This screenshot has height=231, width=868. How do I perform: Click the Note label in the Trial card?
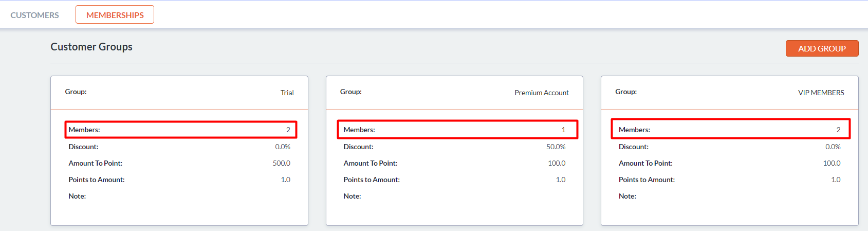[x=77, y=196]
